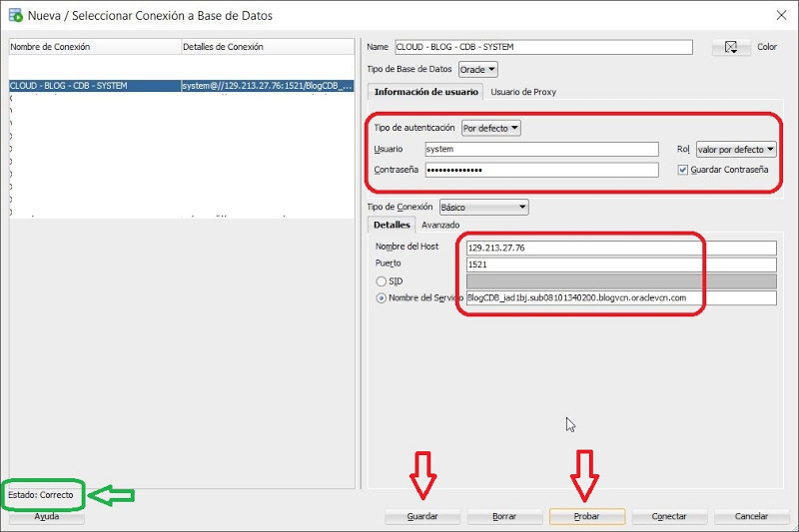This screenshot has height=532, width=799.
Task: Click the Nombre del Host input field
Action: [x=621, y=249]
